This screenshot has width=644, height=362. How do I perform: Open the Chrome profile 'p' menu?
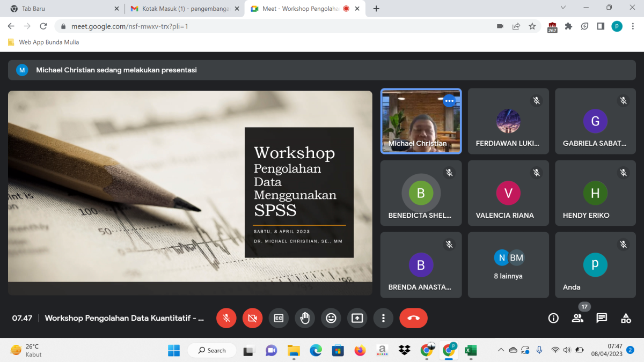[x=617, y=26]
